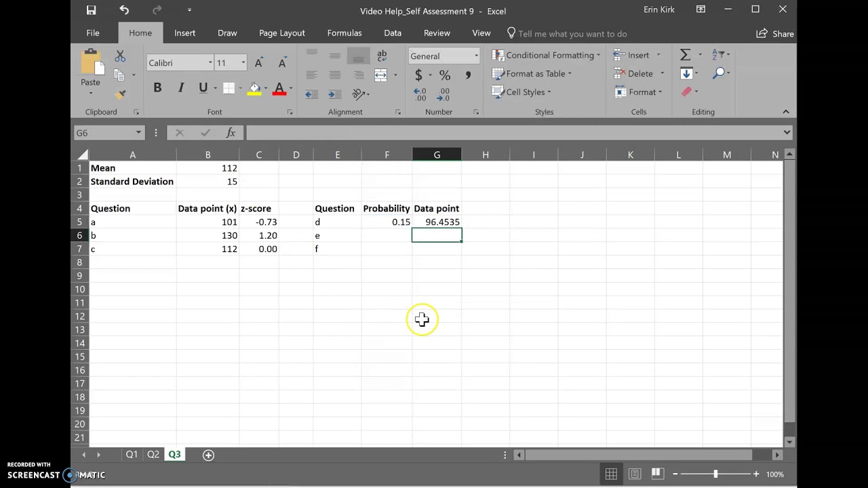Toggle Align Left for cell text
The width and height of the screenshot is (868, 488).
[x=311, y=75]
